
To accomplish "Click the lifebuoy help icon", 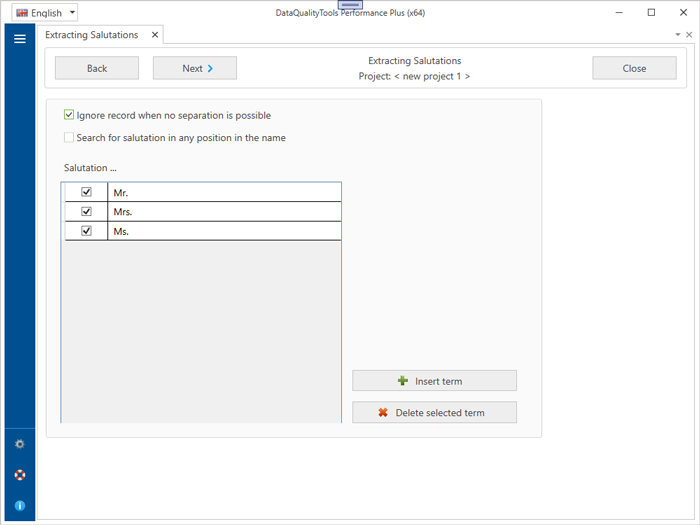I will click(19, 475).
